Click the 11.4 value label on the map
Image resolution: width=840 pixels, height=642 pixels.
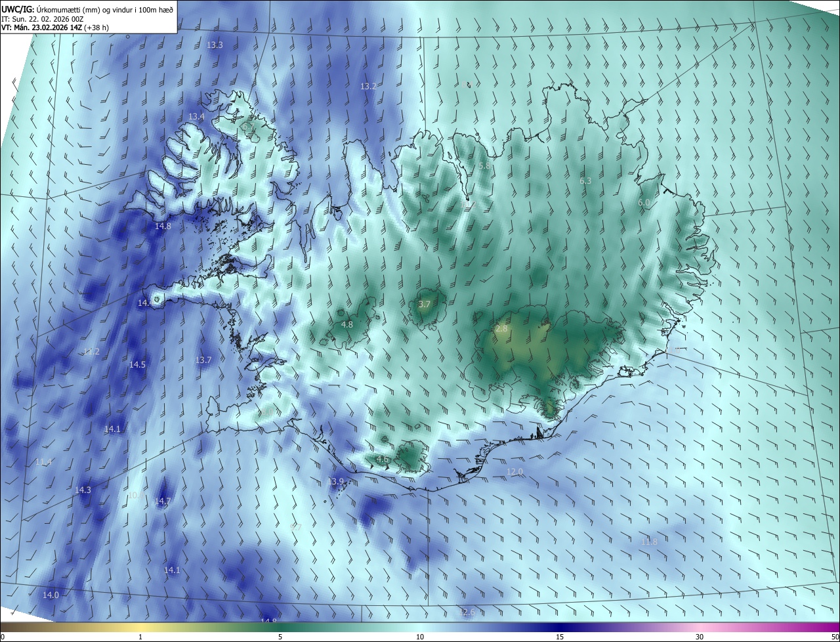[43, 463]
